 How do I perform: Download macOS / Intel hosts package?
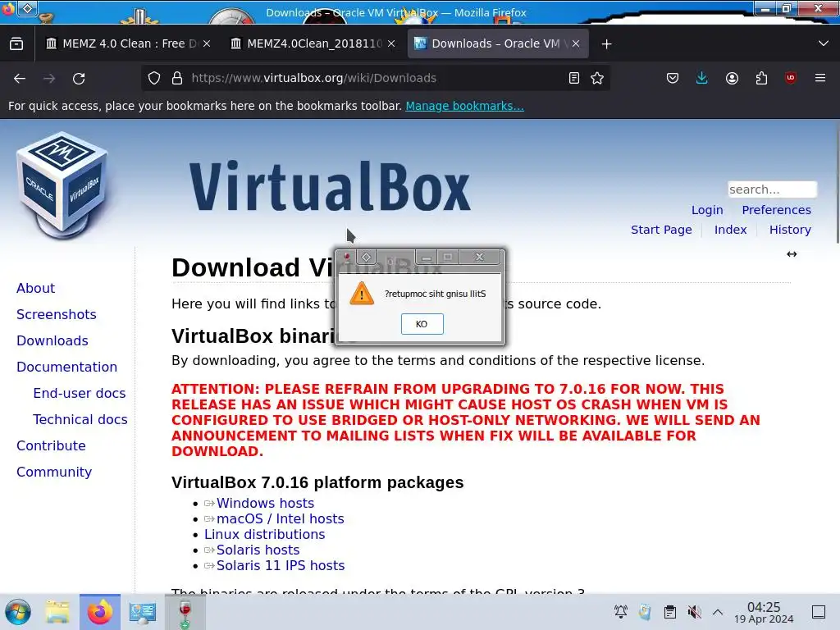[281, 518]
